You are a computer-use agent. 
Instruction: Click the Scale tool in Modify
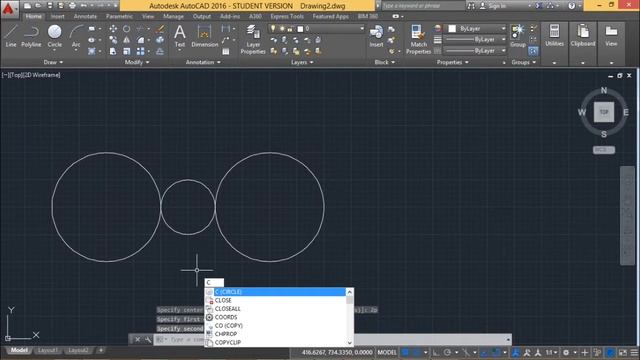pos(127,51)
